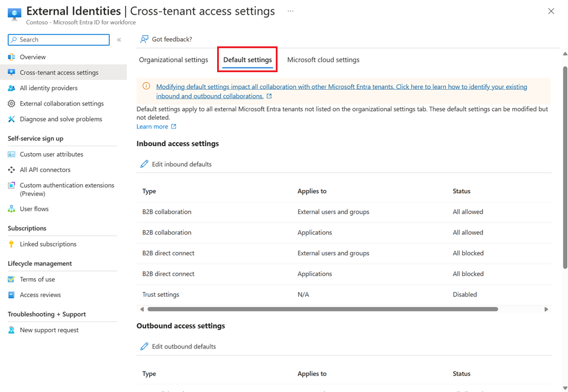Click inside the sidebar Search field
The height and width of the screenshot is (392, 568).
click(x=58, y=39)
